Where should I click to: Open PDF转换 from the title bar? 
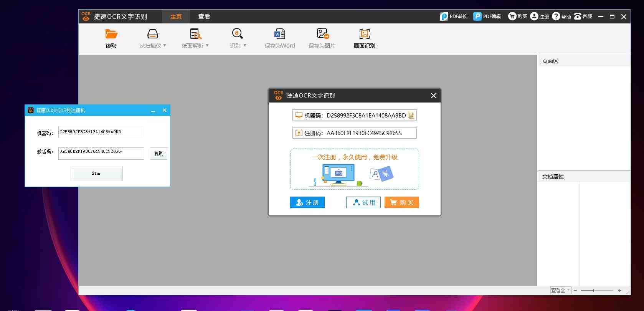click(x=454, y=17)
